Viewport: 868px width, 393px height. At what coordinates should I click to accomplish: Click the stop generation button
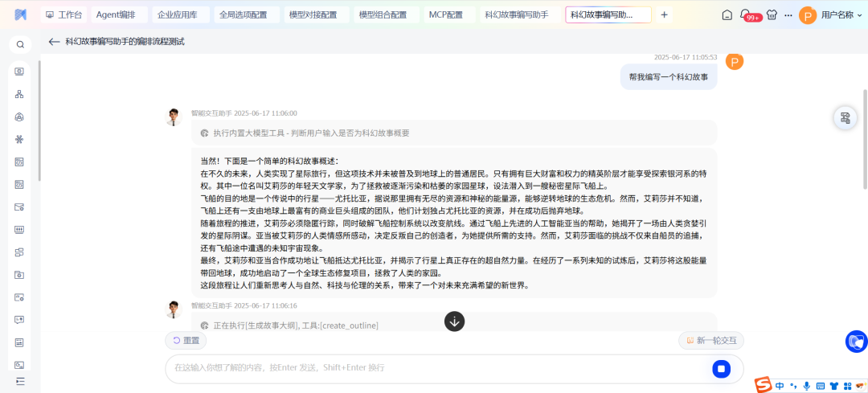[721, 368]
